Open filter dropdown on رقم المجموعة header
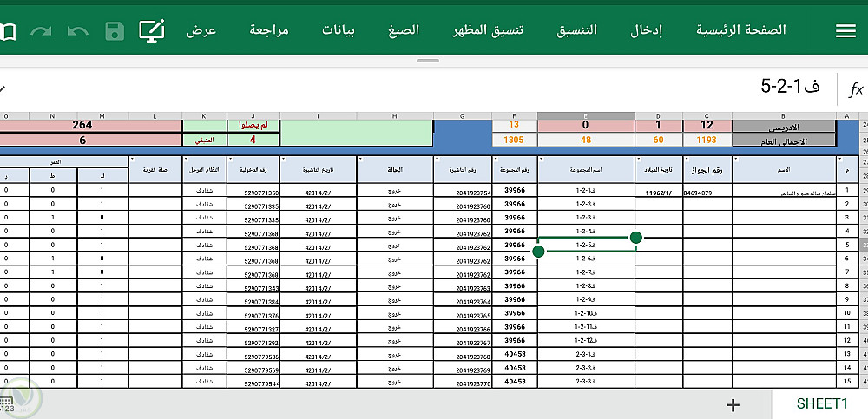Image resolution: width=868 pixels, height=419 pixels. 496,160
